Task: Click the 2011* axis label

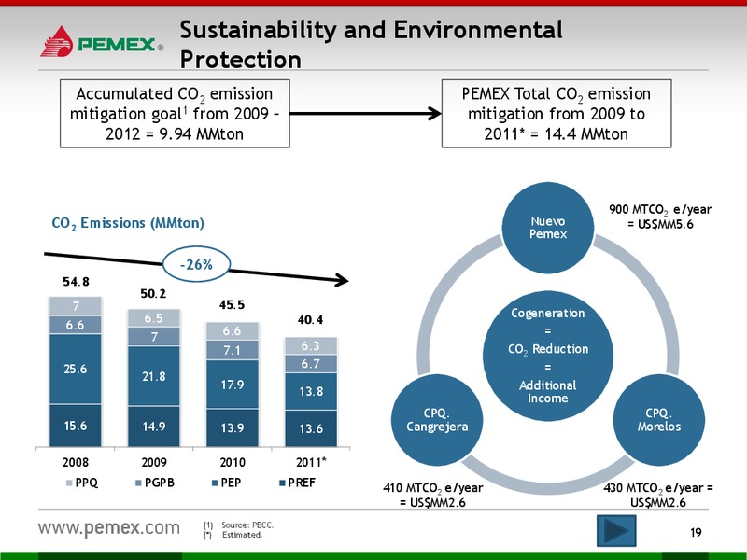Action: click(311, 462)
